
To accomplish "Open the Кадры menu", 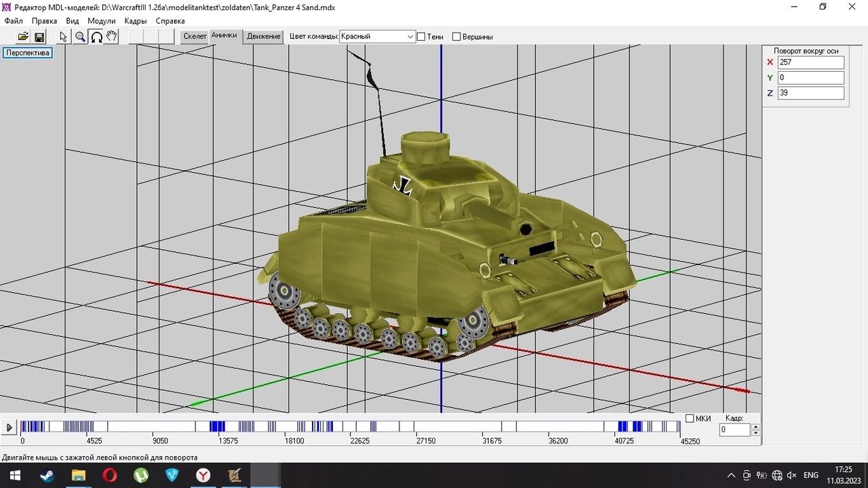I will point(136,21).
